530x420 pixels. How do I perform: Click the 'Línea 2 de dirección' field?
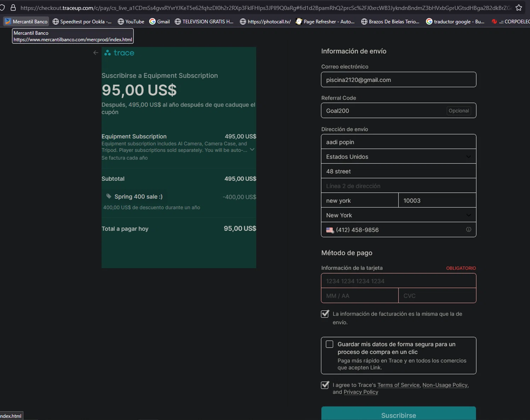pos(399,186)
